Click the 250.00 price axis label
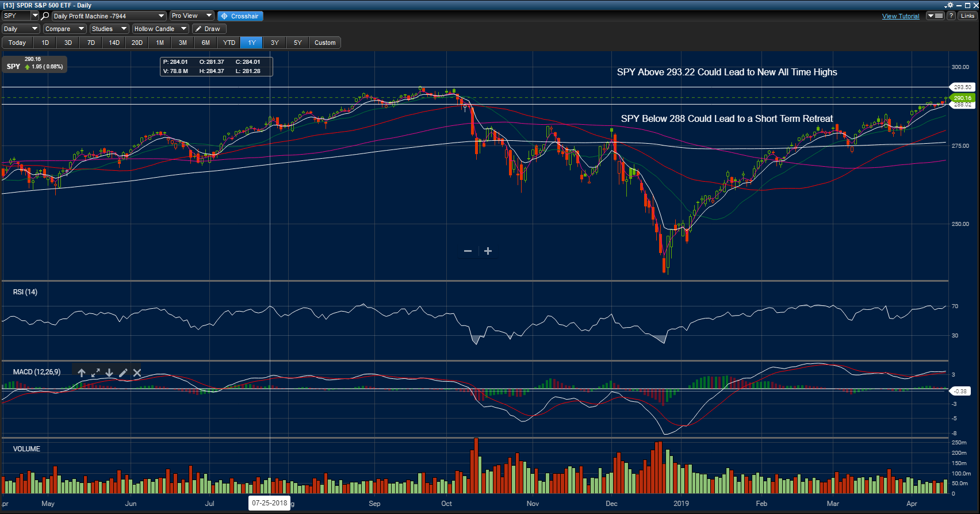This screenshot has height=514, width=980. coord(960,224)
